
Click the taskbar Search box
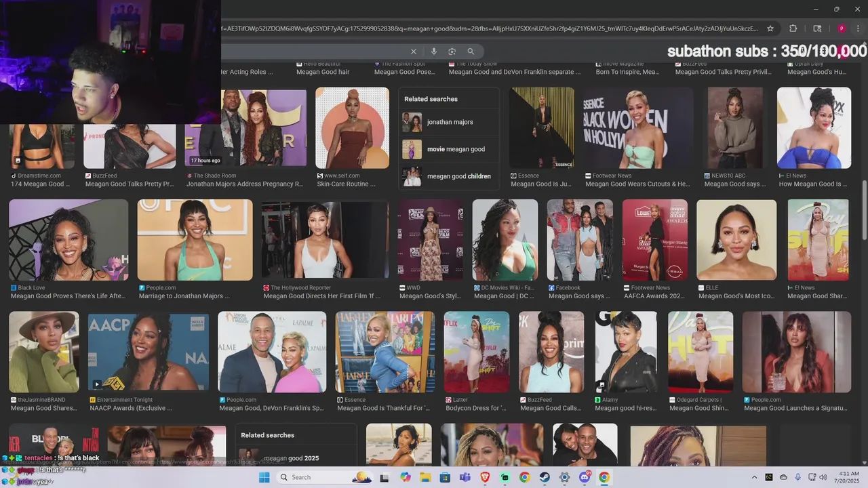coord(325,477)
